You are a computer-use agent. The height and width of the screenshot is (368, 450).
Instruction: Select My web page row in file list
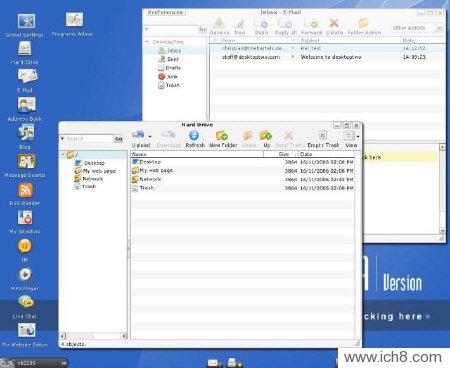pyautogui.click(x=243, y=170)
